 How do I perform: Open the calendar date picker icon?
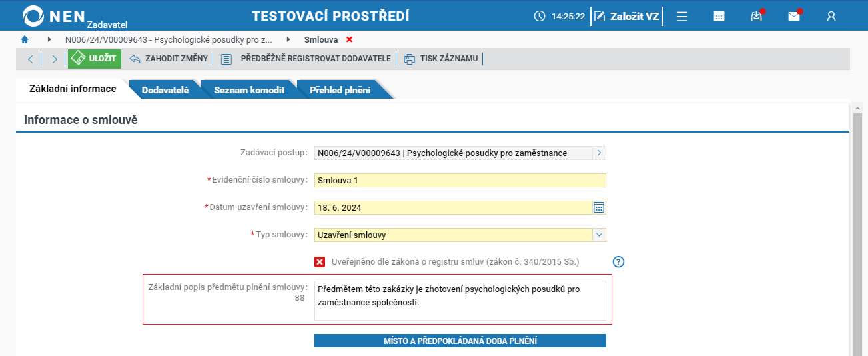pyautogui.click(x=599, y=207)
